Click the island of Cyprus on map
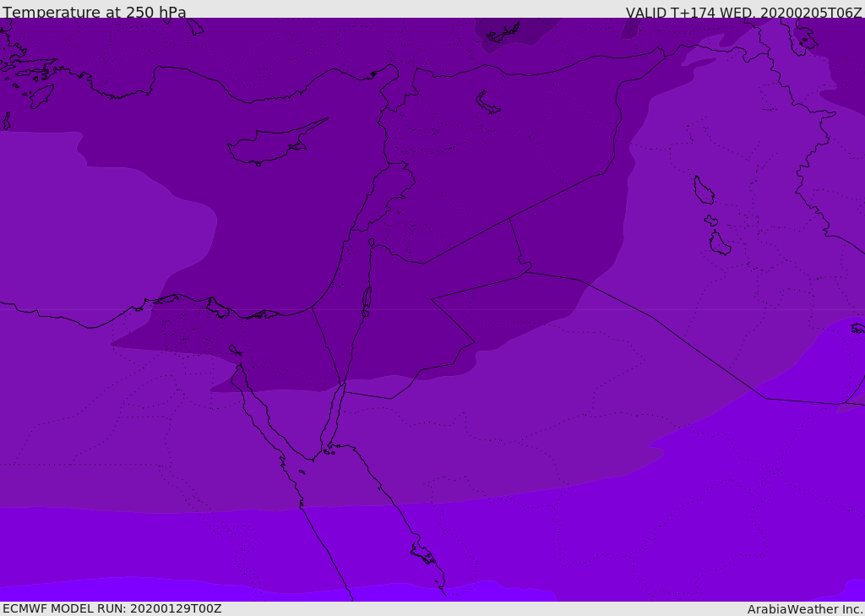 tap(276, 144)
